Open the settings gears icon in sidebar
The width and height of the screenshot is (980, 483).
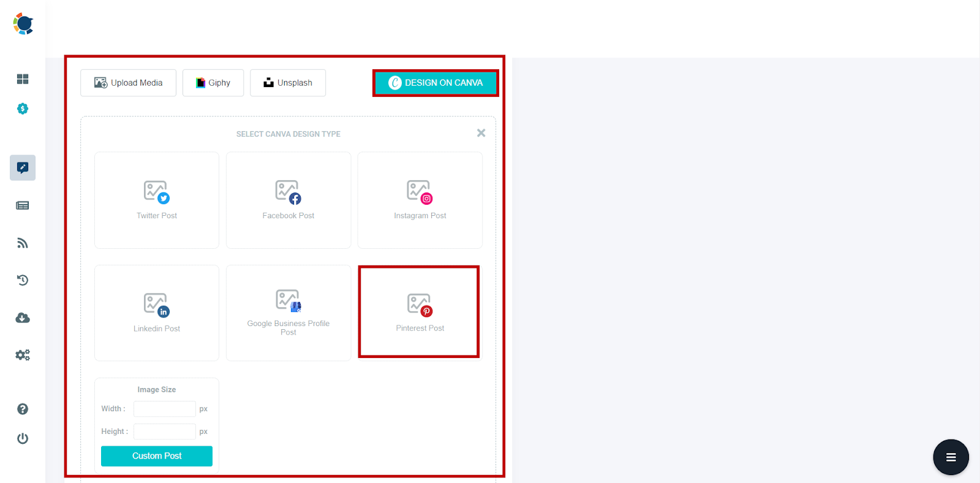click(x=23, y=355)
